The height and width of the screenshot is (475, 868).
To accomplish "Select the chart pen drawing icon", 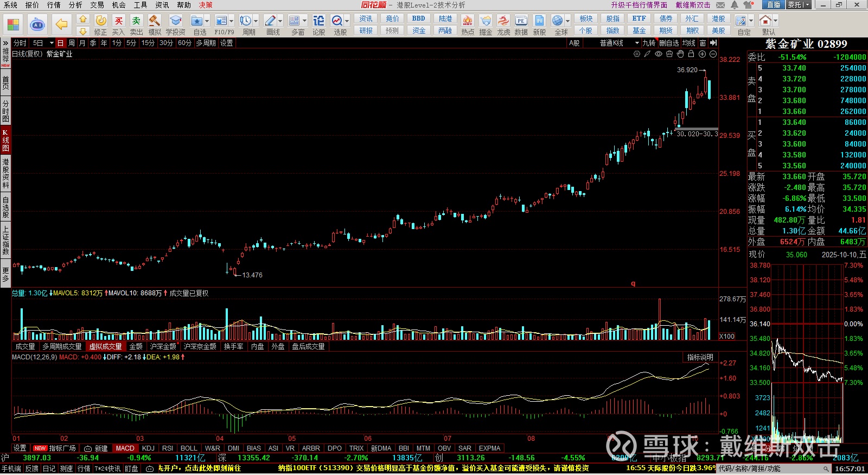I will 647,54.
